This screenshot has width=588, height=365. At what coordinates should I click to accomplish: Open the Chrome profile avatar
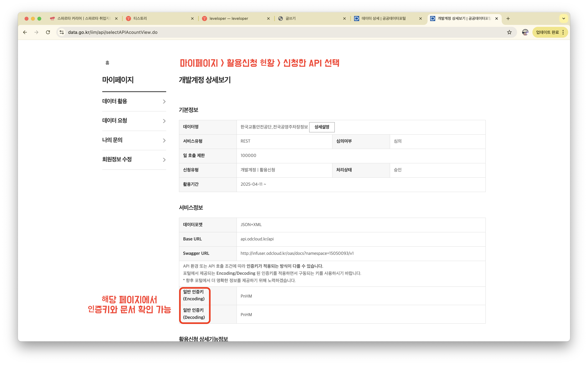click(x=525, y=32)
